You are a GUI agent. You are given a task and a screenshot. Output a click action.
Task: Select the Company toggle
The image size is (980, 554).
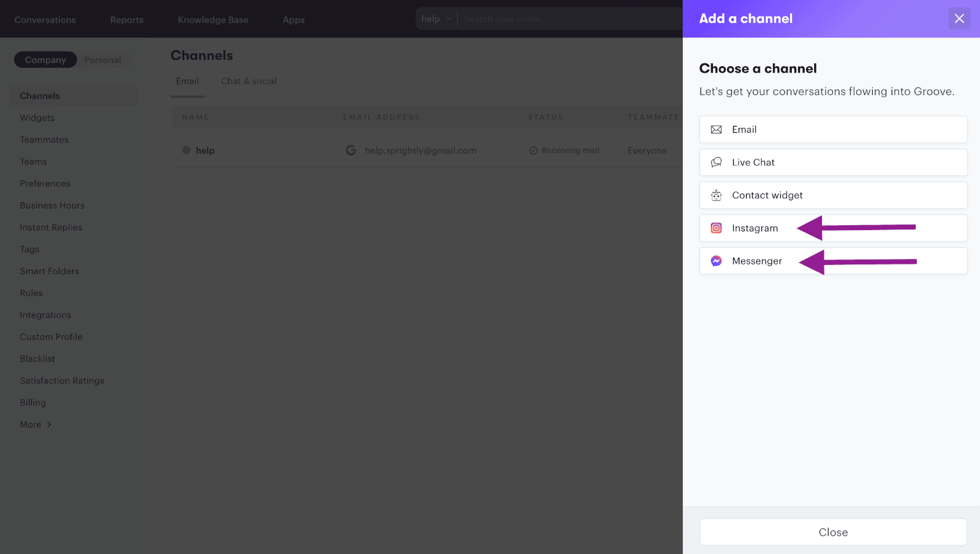pos(45,59)
